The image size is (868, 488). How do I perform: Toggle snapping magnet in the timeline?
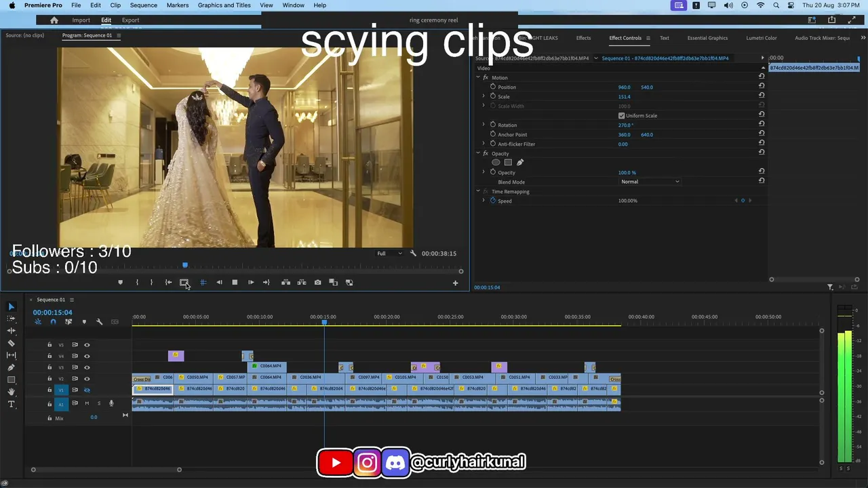54,322
